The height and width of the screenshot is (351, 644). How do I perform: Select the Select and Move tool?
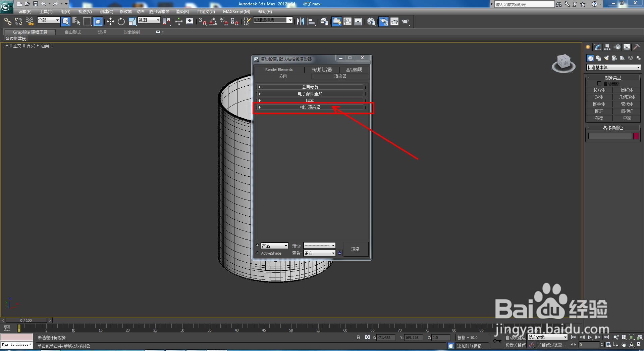(x=110, y=21)
